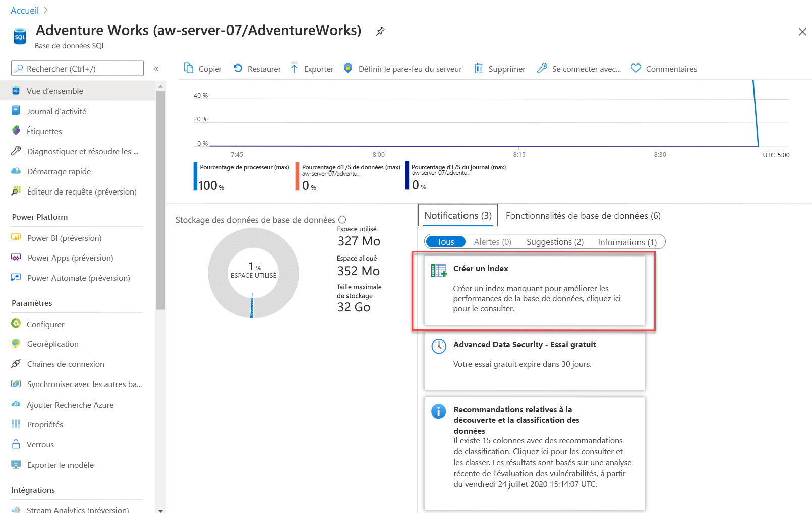Screen dimensions: 812x513
Task: Open the Créer un index suggestion
Action: tap(535, 290)
